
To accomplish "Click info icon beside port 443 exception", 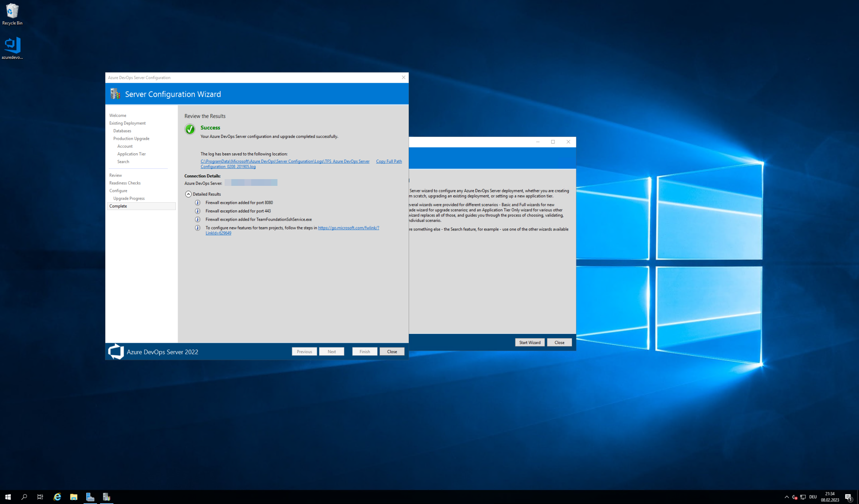I will tap(198, 211).
